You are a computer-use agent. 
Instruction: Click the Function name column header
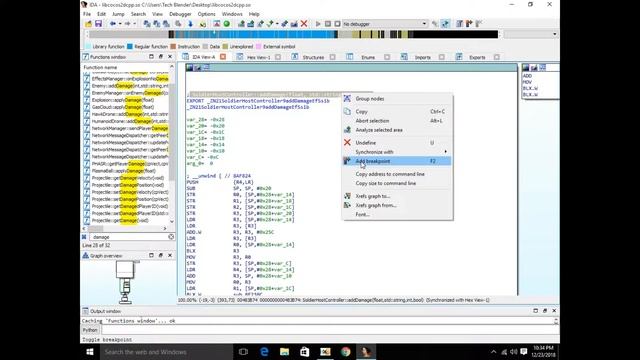(x=126, y=67)
